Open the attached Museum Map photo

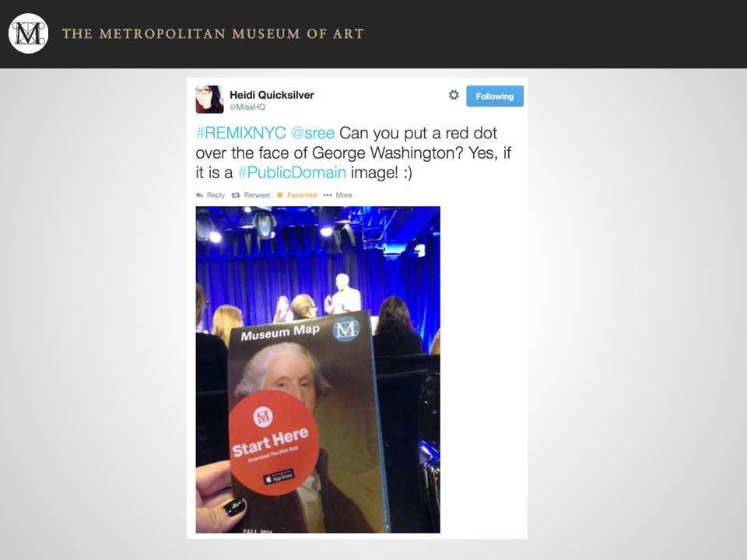point(317,369)
